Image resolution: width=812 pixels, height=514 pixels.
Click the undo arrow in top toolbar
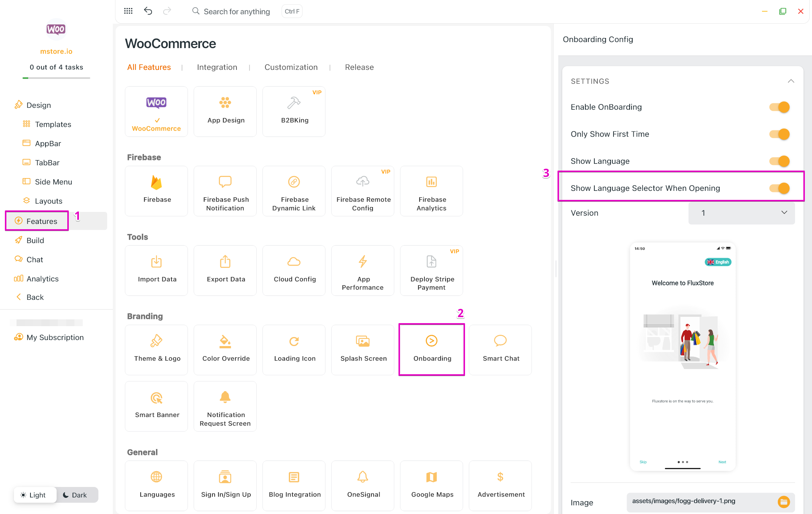tap(148, 11)
